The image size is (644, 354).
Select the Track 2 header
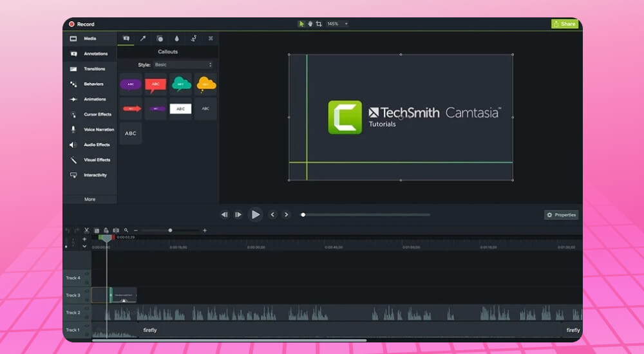click(77, 313)
